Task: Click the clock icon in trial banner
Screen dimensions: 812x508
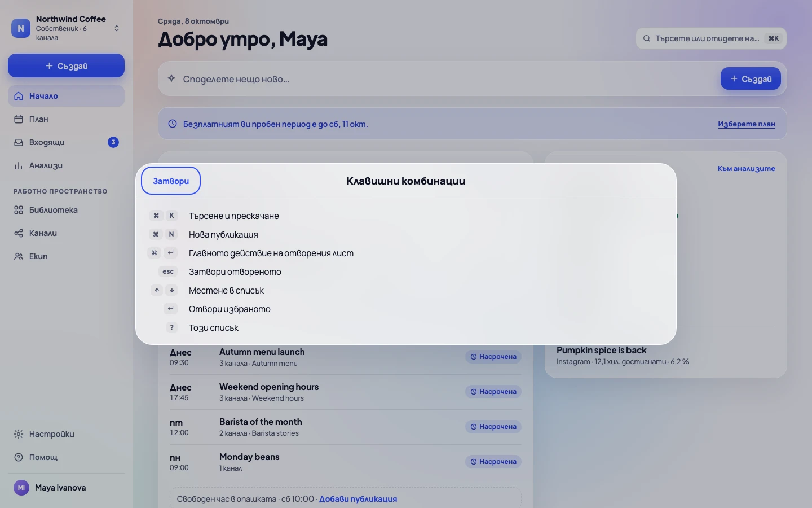Action: [173, 124]
